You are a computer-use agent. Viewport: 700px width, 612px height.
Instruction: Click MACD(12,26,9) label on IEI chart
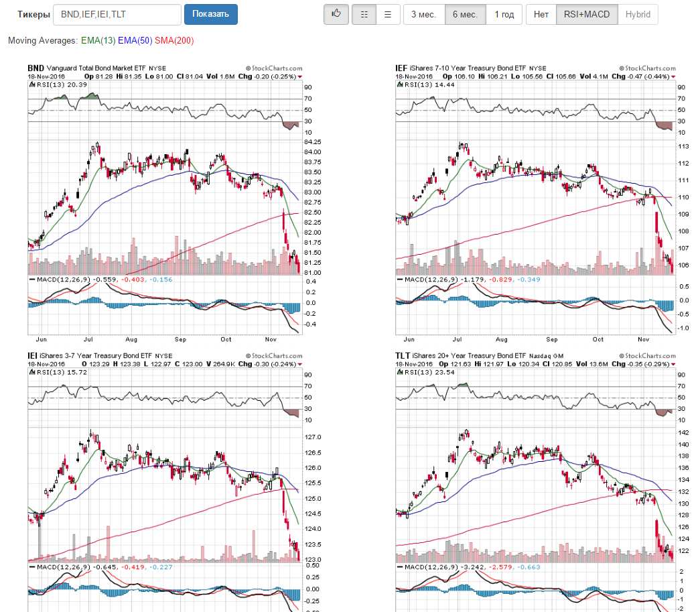pyautogui.click(x=64, y=567)
